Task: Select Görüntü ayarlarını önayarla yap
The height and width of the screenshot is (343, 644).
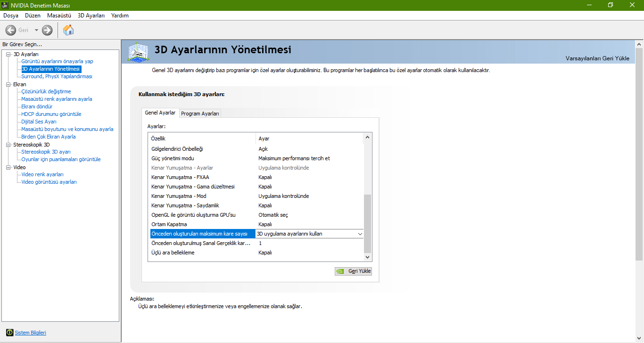Action: [x=57, y=61]
